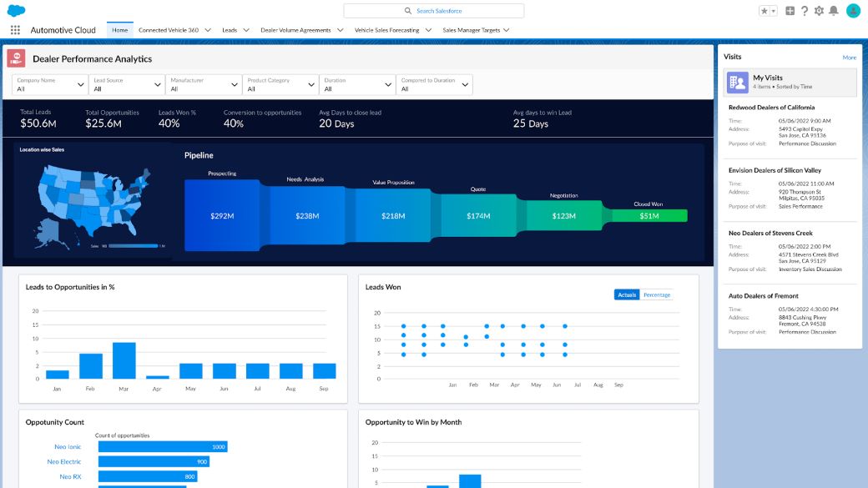The width and height of the screenshot is (868, 488).
Task: Open the Duration filter dropdown
Action: click(x=357, y=84)
